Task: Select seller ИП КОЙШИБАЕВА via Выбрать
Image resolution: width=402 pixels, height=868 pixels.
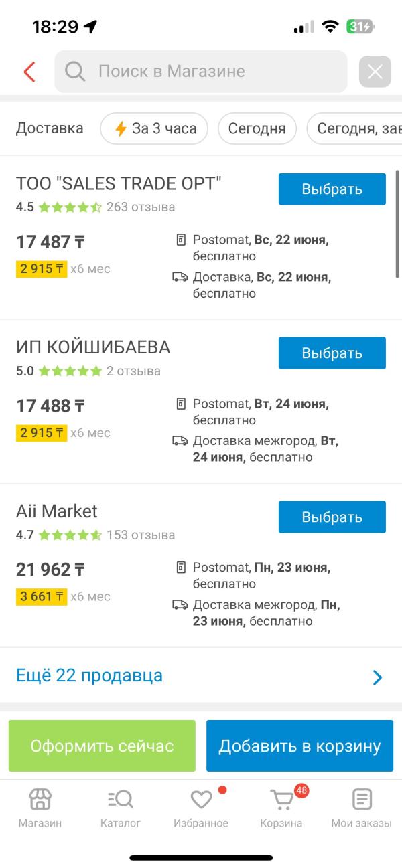Action: [332, 353]
